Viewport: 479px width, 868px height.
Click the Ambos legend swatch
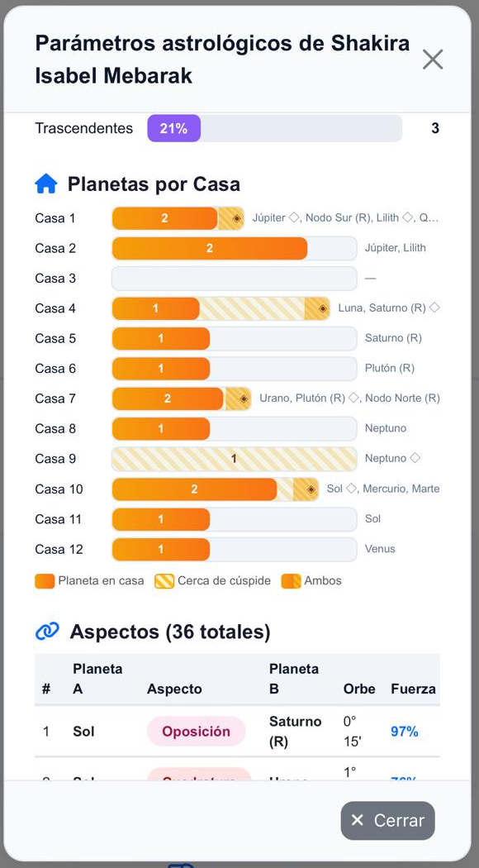coord(291,581)
